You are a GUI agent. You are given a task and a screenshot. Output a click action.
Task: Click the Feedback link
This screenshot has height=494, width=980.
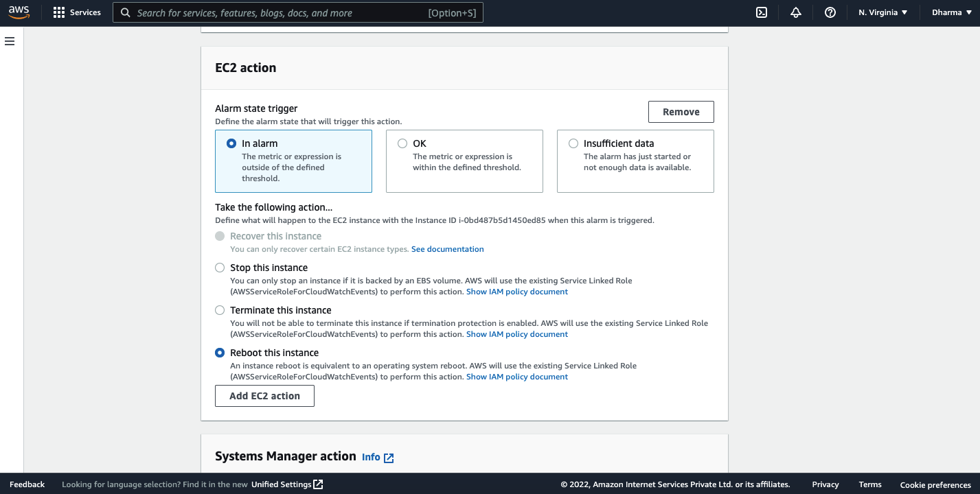point(27,484)
